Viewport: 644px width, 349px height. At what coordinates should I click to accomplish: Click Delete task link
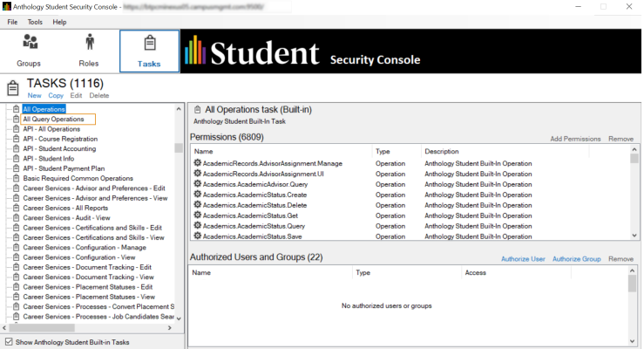tap(99, 95)
